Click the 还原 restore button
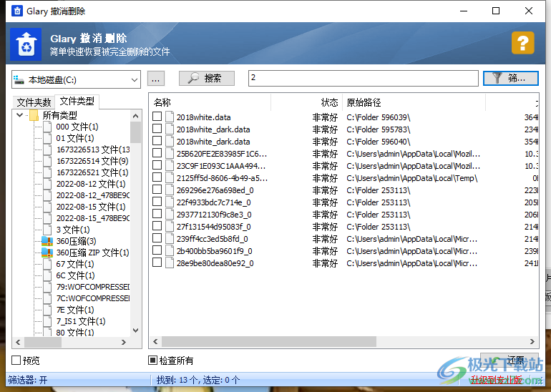 click(x=509, y=360)
